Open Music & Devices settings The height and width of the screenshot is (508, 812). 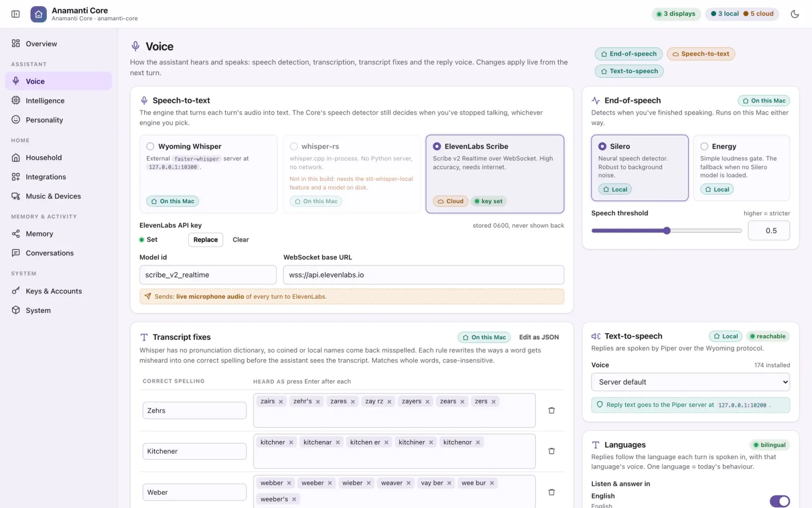58,196
